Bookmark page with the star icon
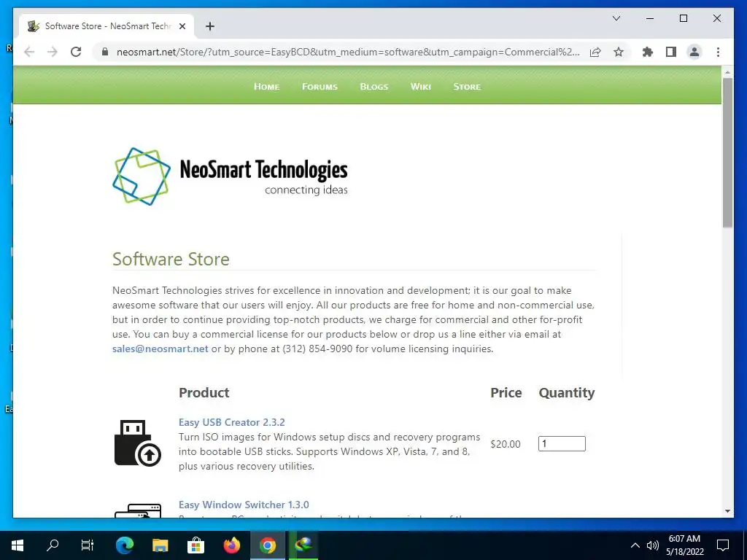747x560 pixels. [619, 52]
